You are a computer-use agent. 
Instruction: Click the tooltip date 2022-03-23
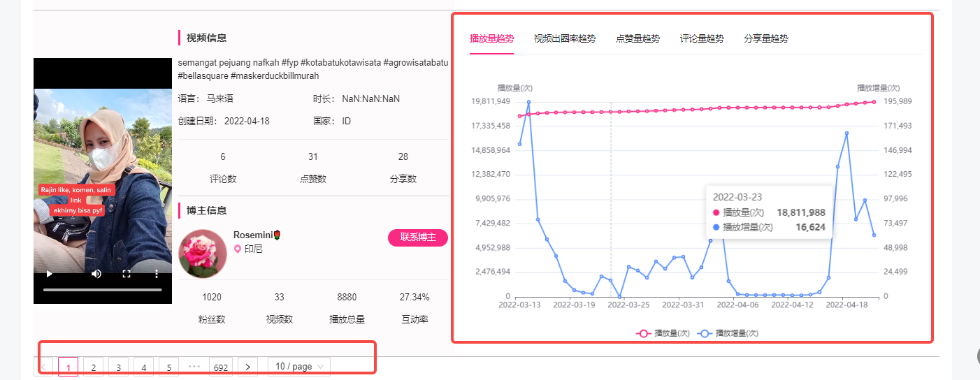(737, 197)
